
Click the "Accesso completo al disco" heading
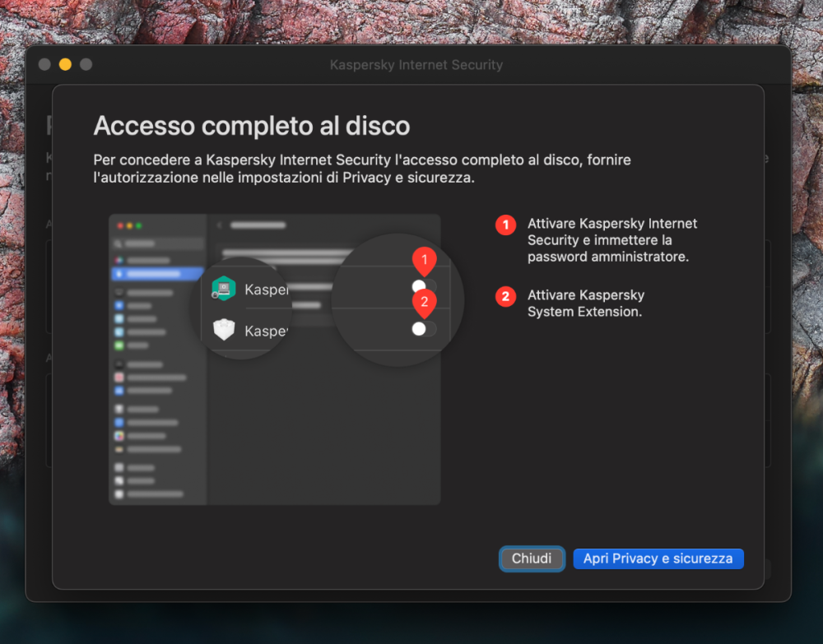(x=251, y=126)
